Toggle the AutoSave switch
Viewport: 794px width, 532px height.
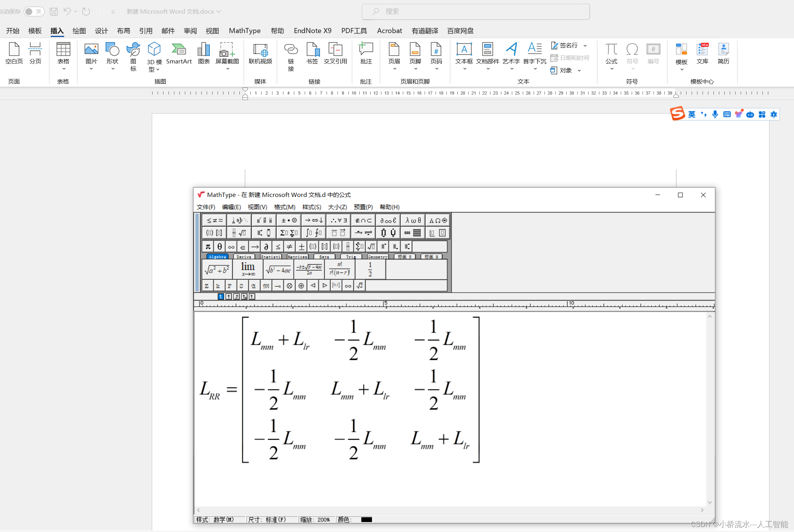point(34,12)
